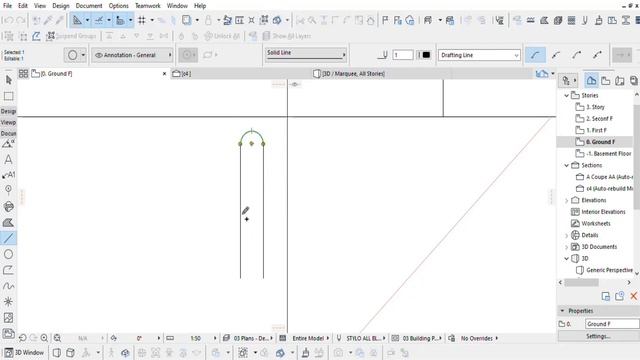The width and height of the screenshot is (640, 360).
Task: Choose the second line geometry method
Action: [556, 55]
